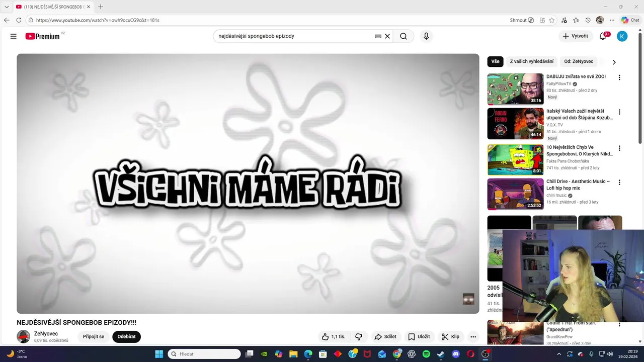
Task: Select the Od: ZeNyovec chip
Action: [x=579, y=61]
